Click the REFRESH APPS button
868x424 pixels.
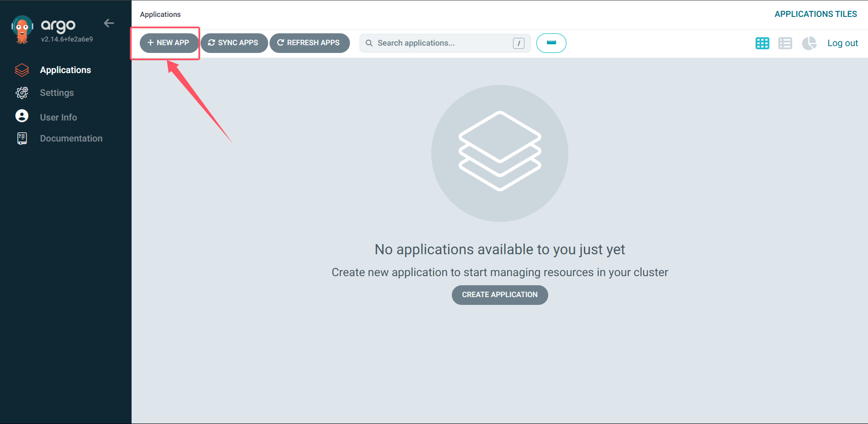point(310,43)
